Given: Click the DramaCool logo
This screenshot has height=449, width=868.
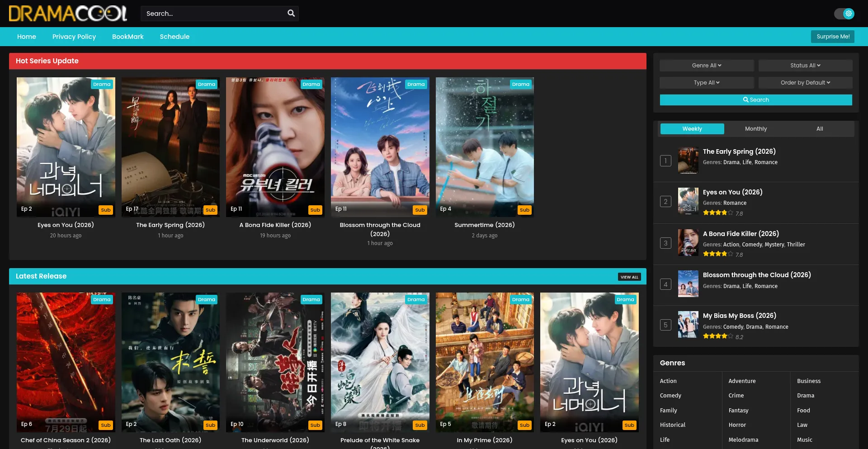Looking at the screenshot, I should click(68, 14).
